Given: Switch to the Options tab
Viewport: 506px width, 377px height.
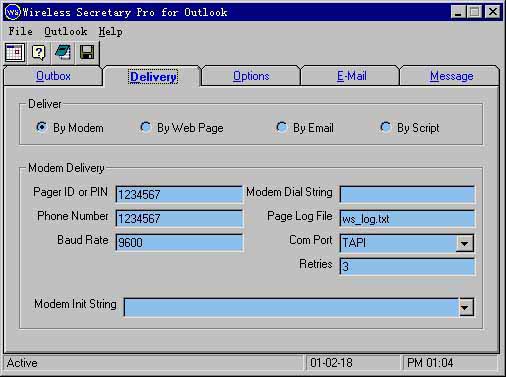Looking at the screenshot, I should click(251, 76).
